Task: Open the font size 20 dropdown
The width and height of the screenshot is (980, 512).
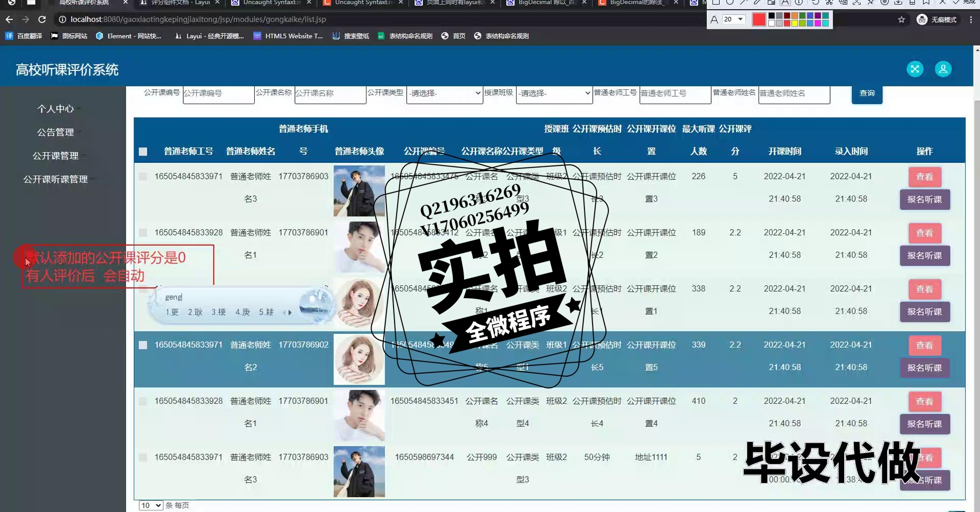Action: (733, 19)
